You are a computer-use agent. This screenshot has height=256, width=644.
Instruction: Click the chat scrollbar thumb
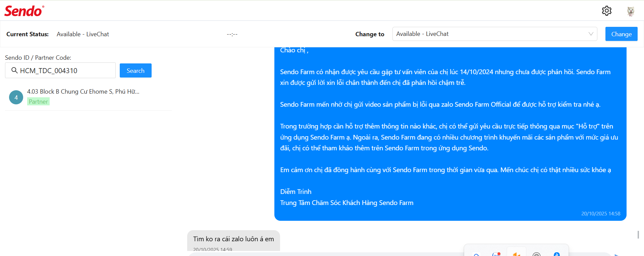coord(638,235)
